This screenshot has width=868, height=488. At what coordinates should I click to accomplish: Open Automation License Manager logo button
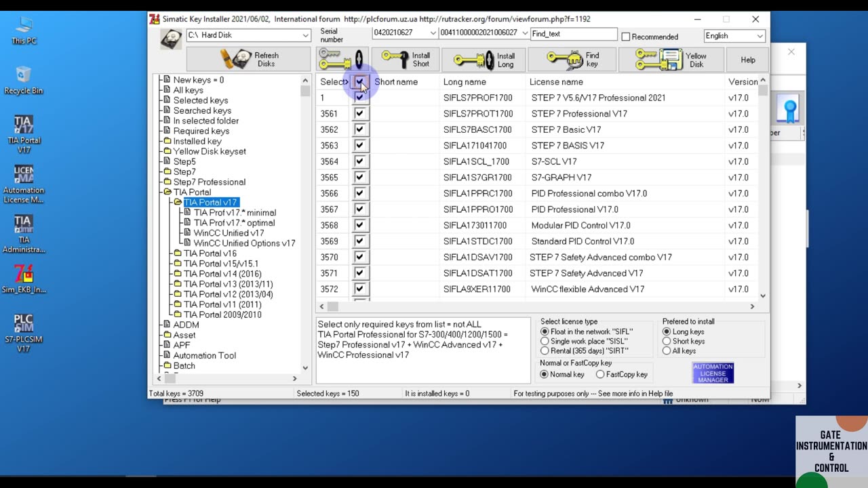pos(713,373)
